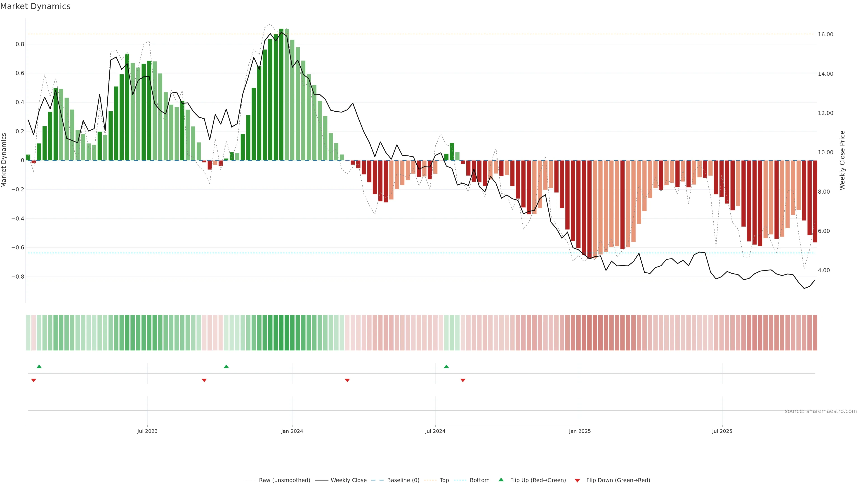Image resolution: width=868 pixels, height=488 pixels.
Task: Click red triangle icon in legend for Flip Down
Action: click(577, 481)
